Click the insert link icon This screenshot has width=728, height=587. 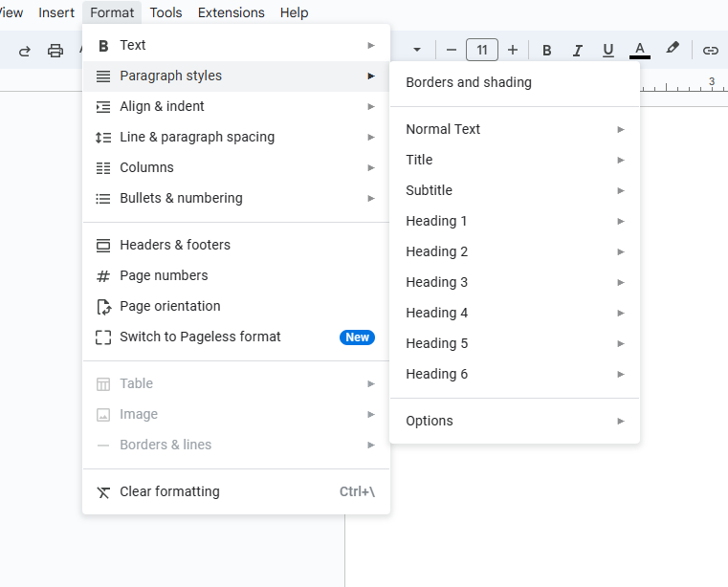pyautogui.click(x=711, y=50)
